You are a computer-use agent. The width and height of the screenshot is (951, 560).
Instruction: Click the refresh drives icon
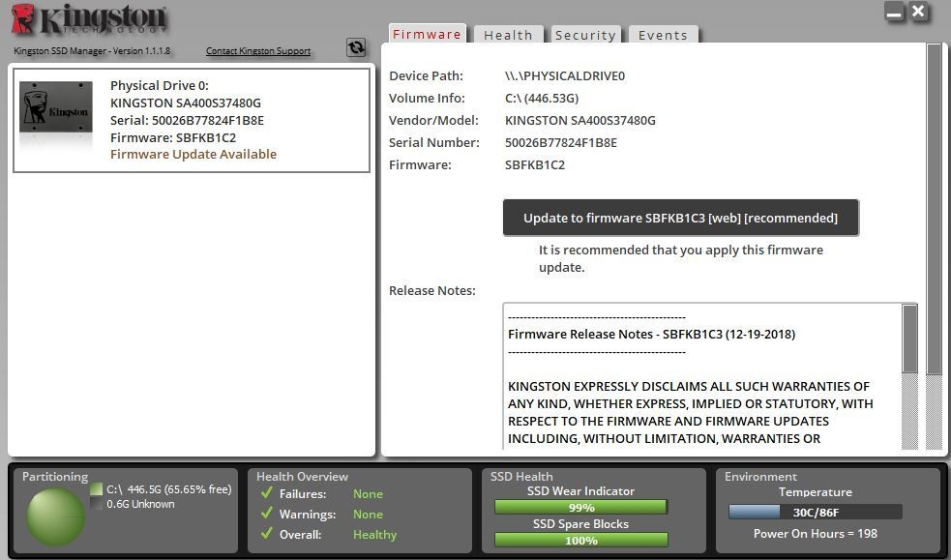click(356, 47)
